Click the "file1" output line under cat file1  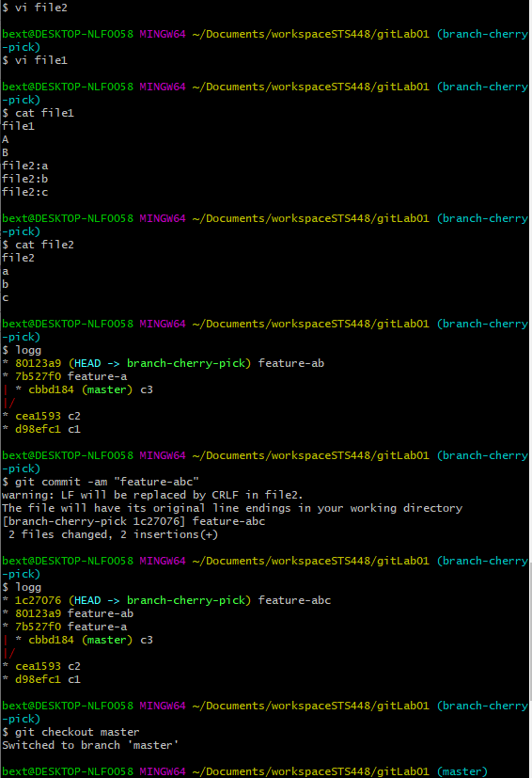coord(19,126)
